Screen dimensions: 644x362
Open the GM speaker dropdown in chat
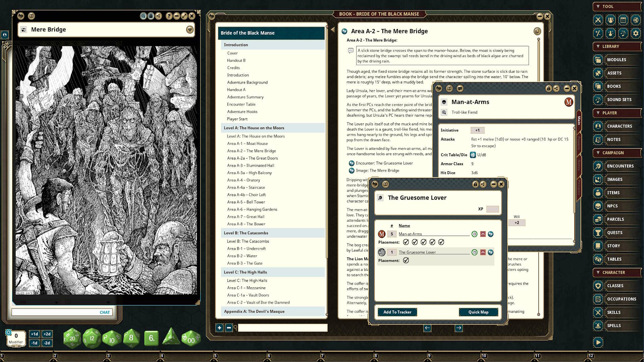click(56, 302)
